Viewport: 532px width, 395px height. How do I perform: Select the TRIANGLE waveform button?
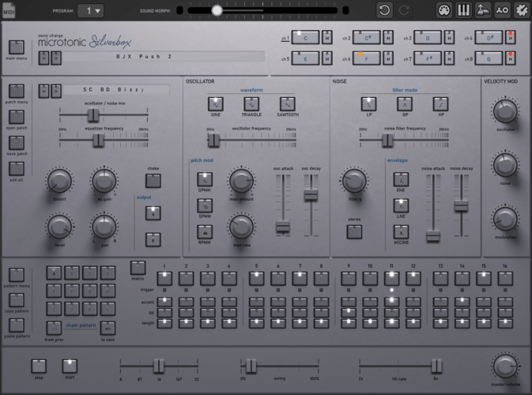click(251, 104)
